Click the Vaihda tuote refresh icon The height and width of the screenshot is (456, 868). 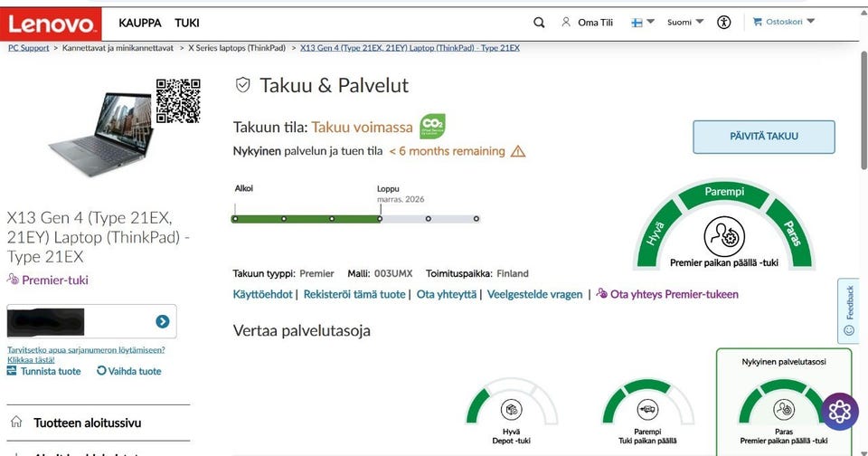tap(101, 371)
